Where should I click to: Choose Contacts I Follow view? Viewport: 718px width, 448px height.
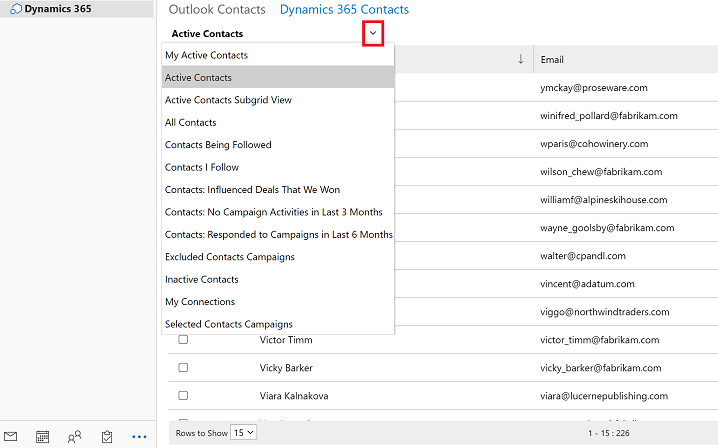tap(278, 167)
